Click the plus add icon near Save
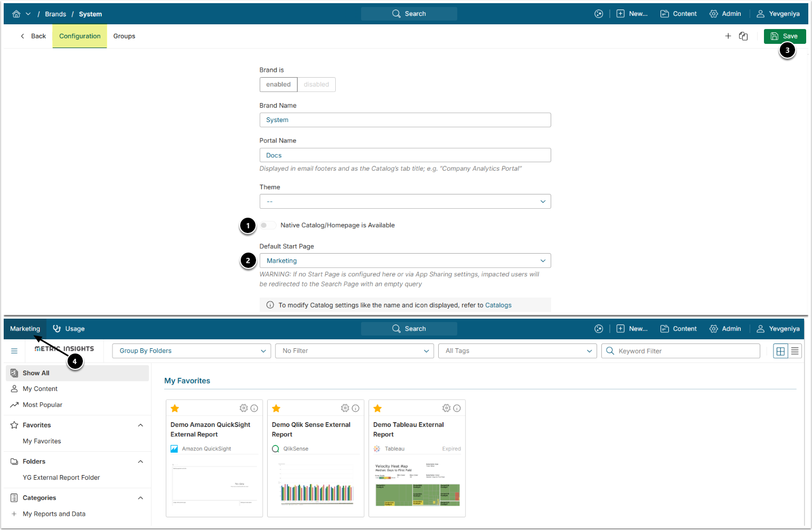Screen dimensions: 812x530 coord(728,36)
